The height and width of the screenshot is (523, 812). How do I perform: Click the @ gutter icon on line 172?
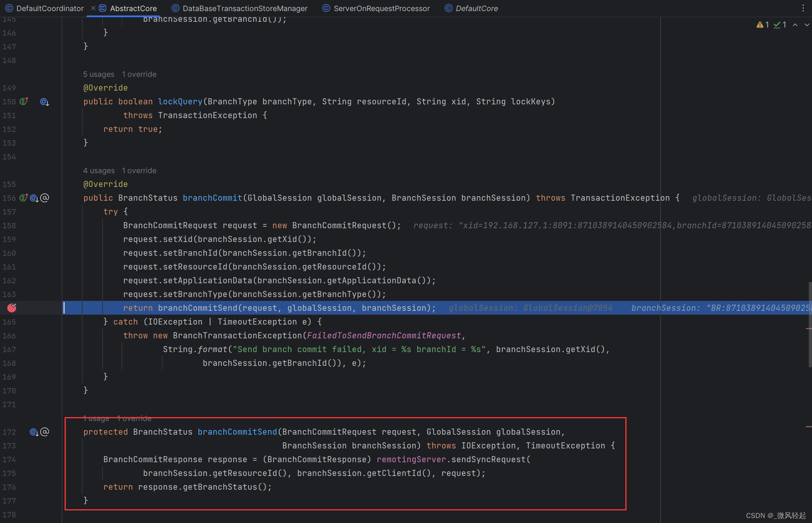click(45, 432)
